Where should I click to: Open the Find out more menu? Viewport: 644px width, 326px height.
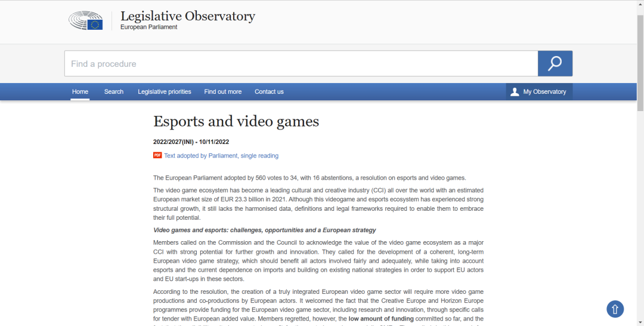point(222,92)
